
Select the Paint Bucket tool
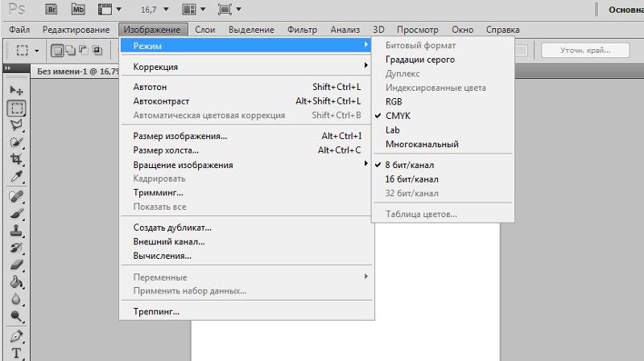click(16, 282)
